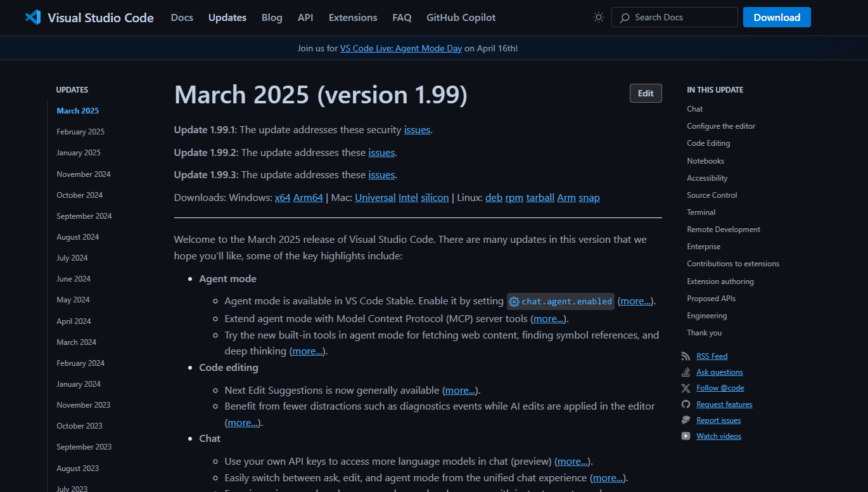Download Mac Universal build
The height and width of the screenshot is (492, 868).
click(375, 198)
